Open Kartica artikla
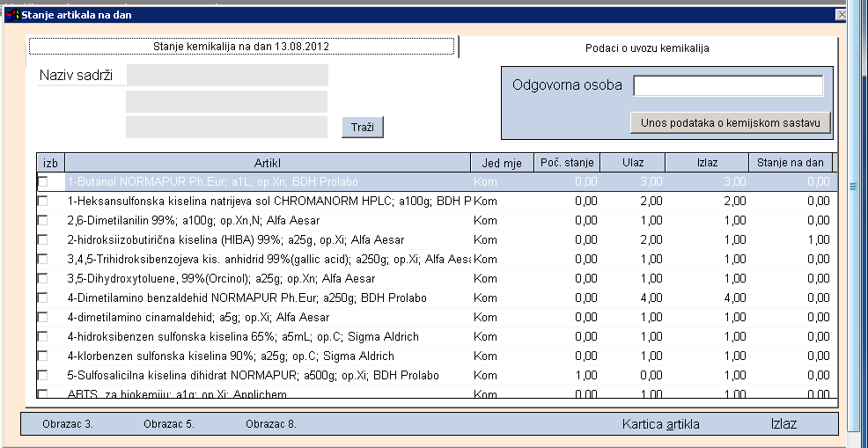 pos(661,425)
